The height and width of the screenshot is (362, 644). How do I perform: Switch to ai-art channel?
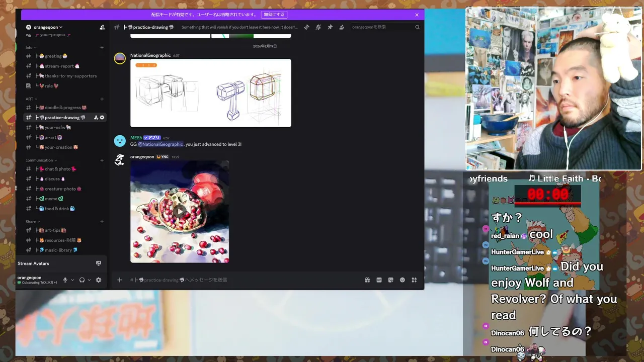point(64,137)
